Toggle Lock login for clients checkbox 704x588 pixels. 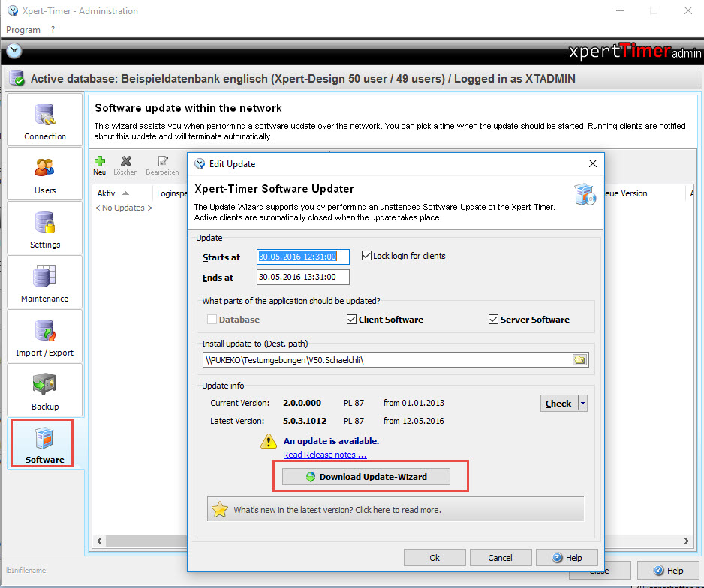[366, 256]
